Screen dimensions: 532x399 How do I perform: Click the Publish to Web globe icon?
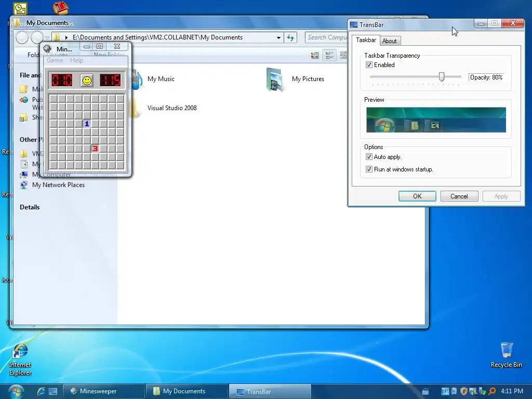(24, 100)
